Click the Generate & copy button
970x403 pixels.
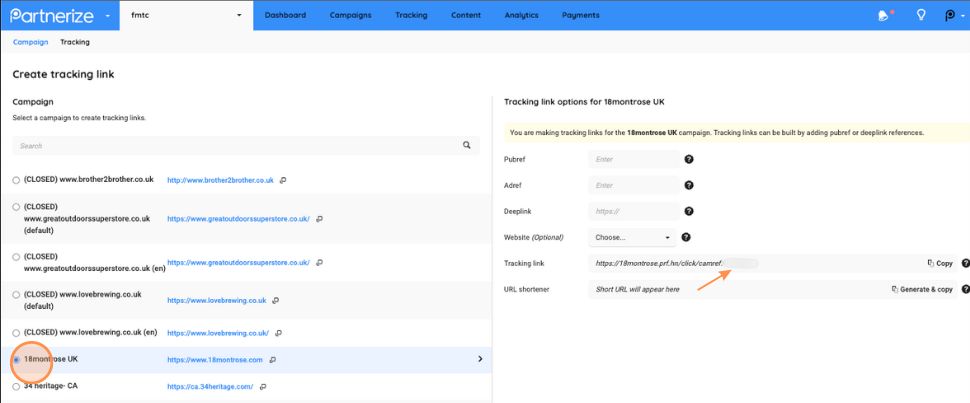click(x=921, y=289)
